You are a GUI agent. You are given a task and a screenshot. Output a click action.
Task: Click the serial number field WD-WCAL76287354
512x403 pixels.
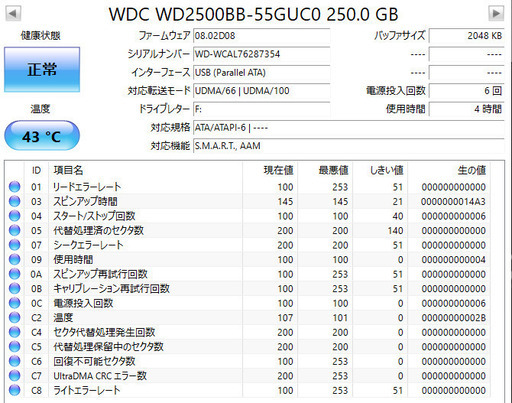(x=262, y=54)
